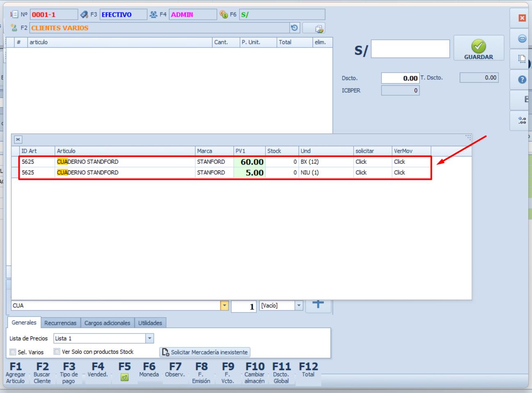The width and height of the screenshot is (532, 393).
Task: Click the red X button in side toolbar
Action: pyautogui.click(x=522, y=18)
